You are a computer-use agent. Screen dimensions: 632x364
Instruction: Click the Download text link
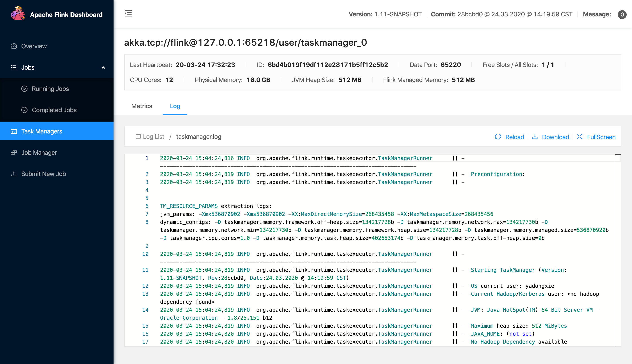coord(555,137)
